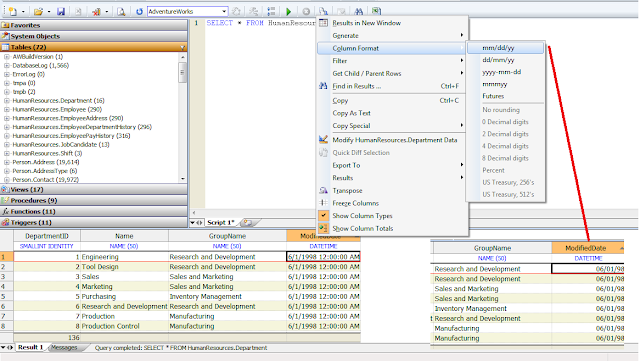
Task: Choose Copy As Text menu item
Action: 392,113
